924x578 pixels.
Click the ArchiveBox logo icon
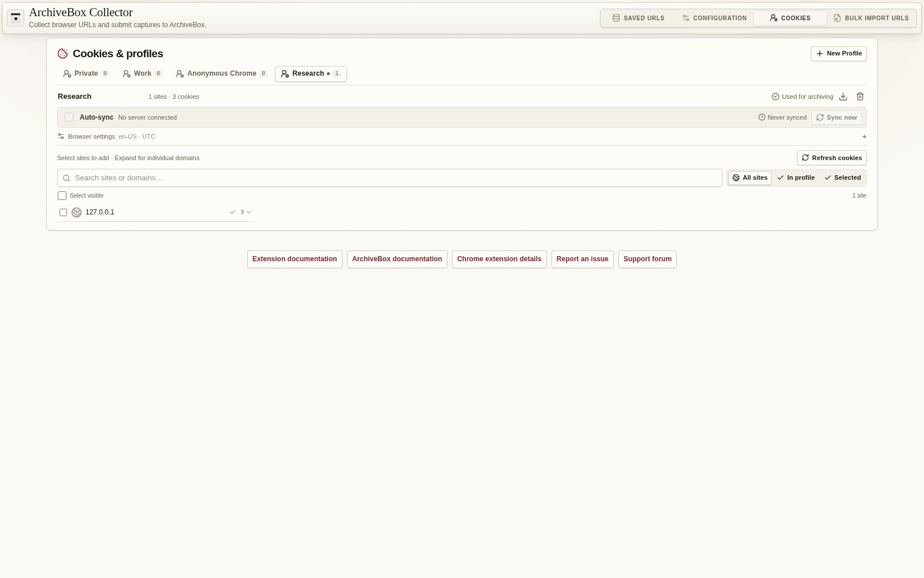[x=16, y=18]
